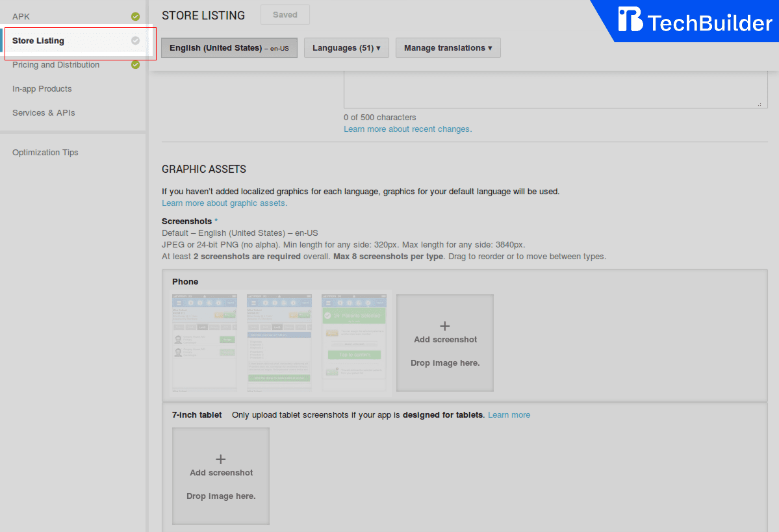The width and height of the screenshot is (779, 532).
Task: Select the APK section in sidebar
Action: (x=21, y=16)
